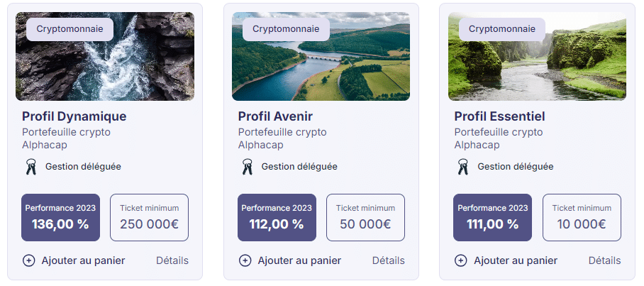Click the Profil Essentiel title
Viewport: 644px width, 286px height.
pos(499,116)
